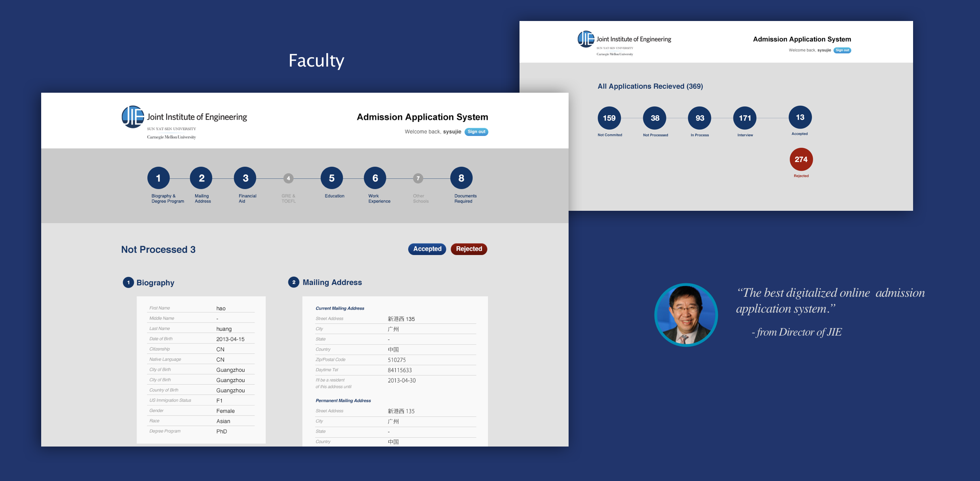Screen dimensions: 980x481
Task: Open the 171 Interview applications group
Action: pyautogui.click(x=745, y=118)
